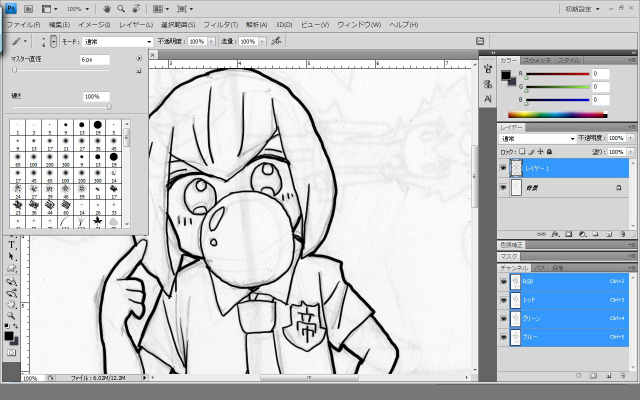This screenshot has width=640, height=400.
Task: Click the Hand tool in the top bar
Action: click(105, 8)
